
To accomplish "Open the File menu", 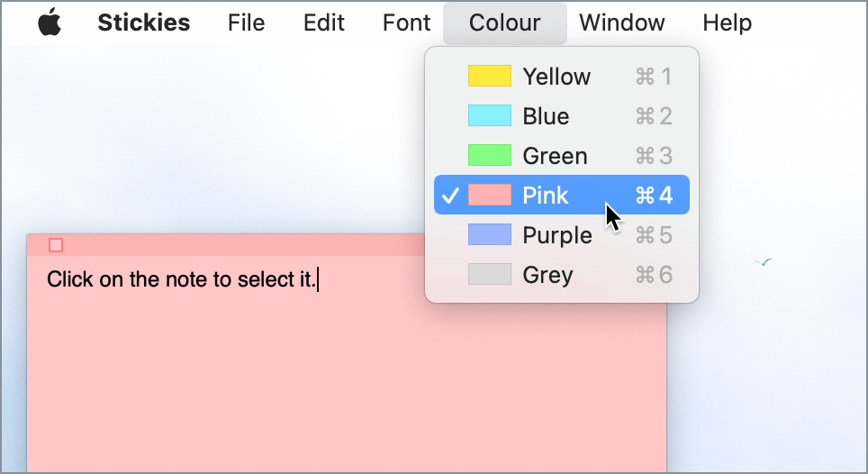I will [x=246, y=23].
